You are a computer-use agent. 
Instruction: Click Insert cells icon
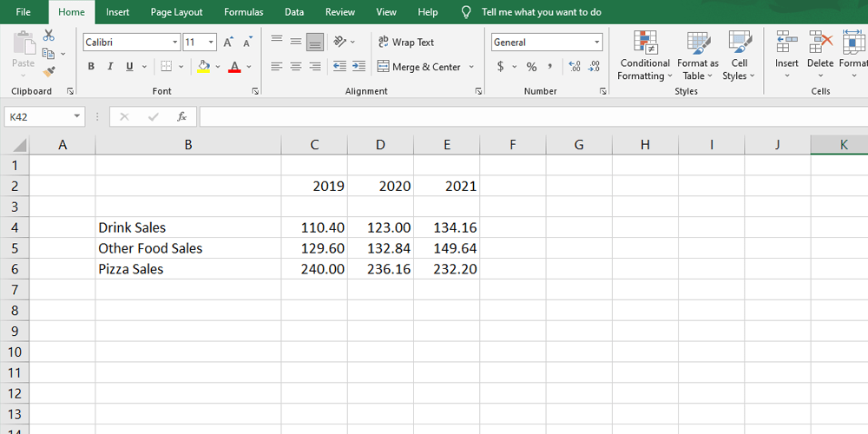pos(786,43)
